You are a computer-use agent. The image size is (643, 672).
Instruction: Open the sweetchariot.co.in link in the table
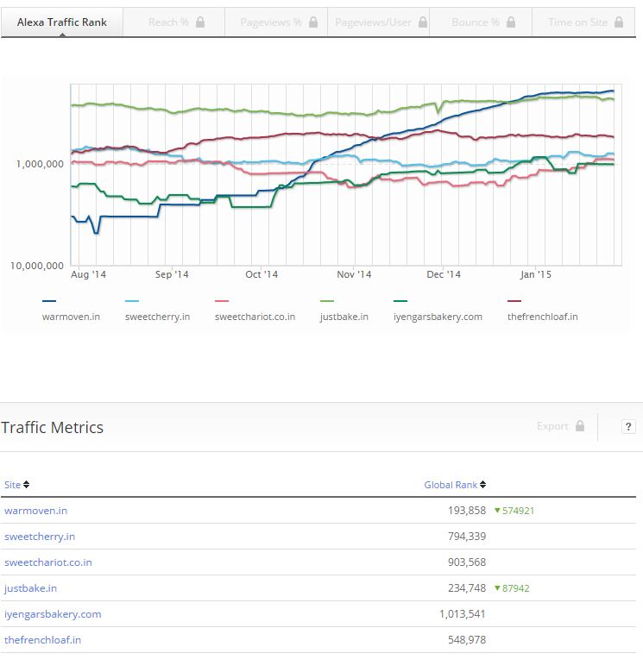tap(48, 562)
